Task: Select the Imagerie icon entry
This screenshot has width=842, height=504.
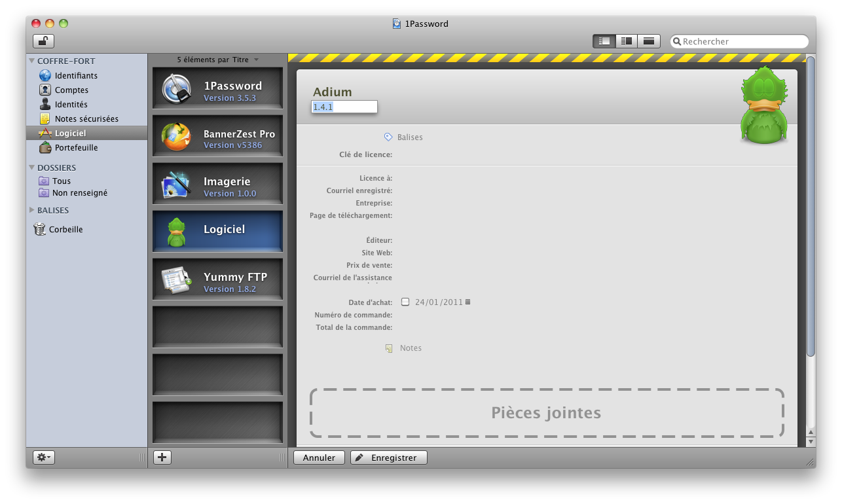Action: [x=177, y=185]
